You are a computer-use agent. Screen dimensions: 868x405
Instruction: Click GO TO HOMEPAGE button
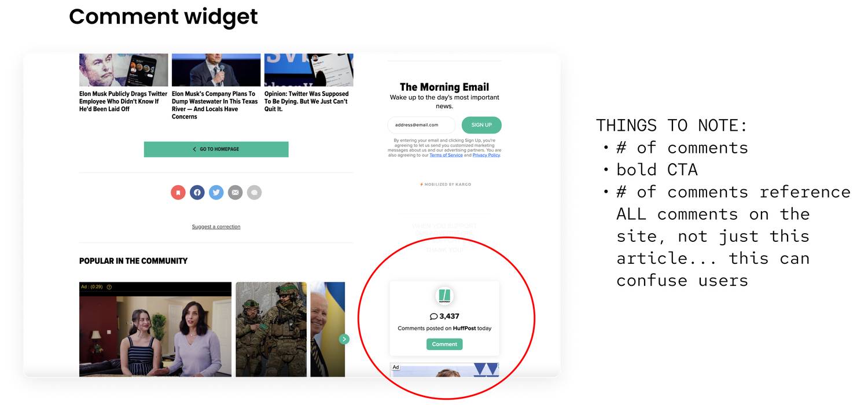(216, 149)
